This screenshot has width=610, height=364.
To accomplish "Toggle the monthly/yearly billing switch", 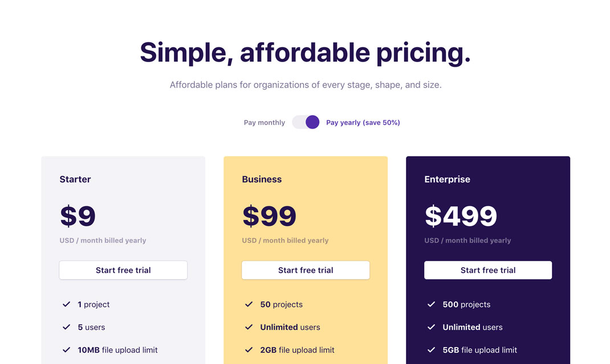I will [x=306, y=122].
